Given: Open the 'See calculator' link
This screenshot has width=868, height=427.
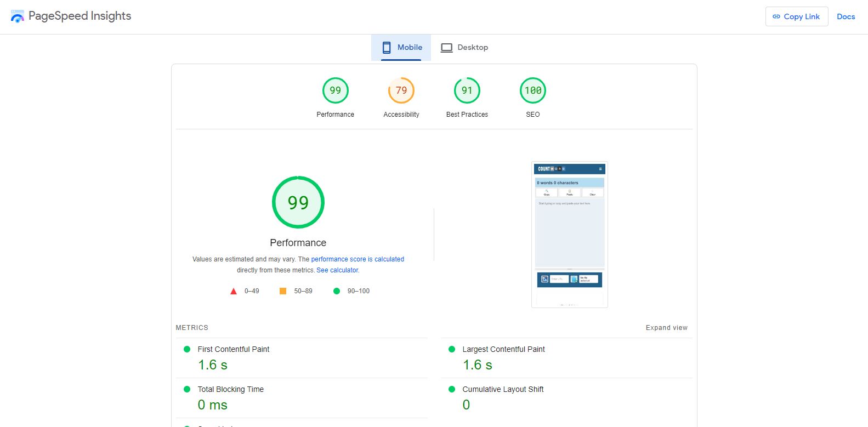Looking at the screenshot, I should [338, 270].
